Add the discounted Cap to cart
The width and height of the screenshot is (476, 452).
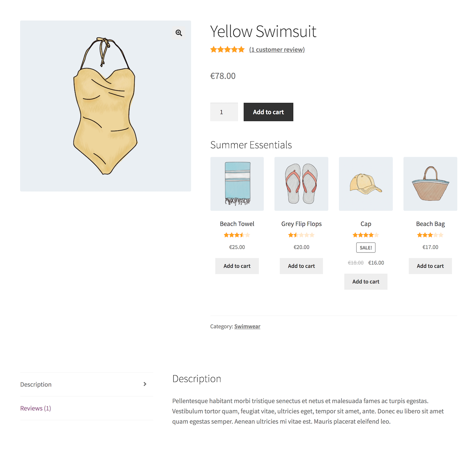tap(365, 282)
